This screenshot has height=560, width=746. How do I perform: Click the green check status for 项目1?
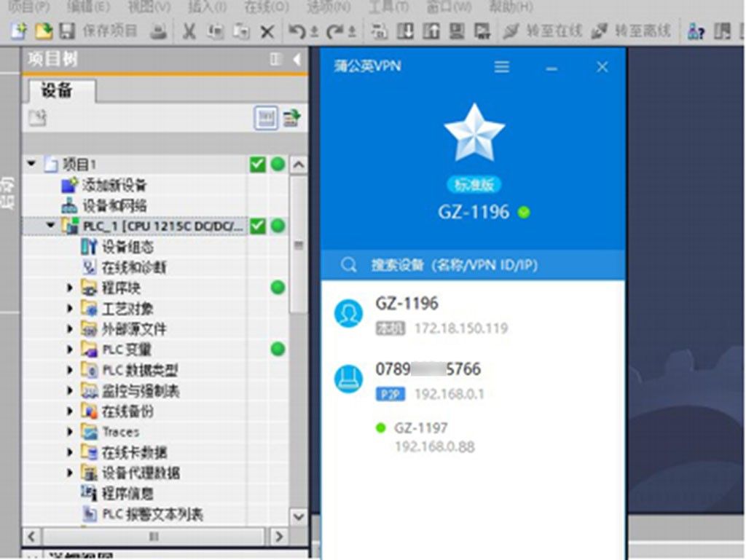[257, 165]
